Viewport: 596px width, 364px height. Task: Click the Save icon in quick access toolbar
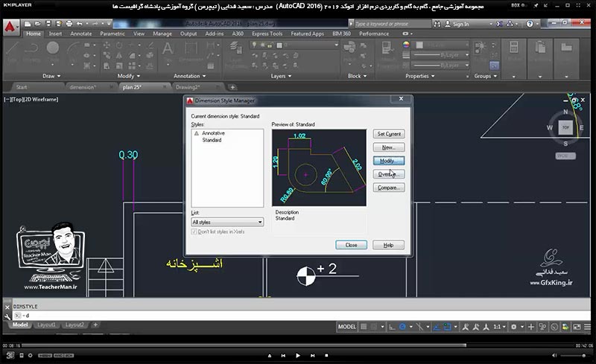[x=48, y=24]
